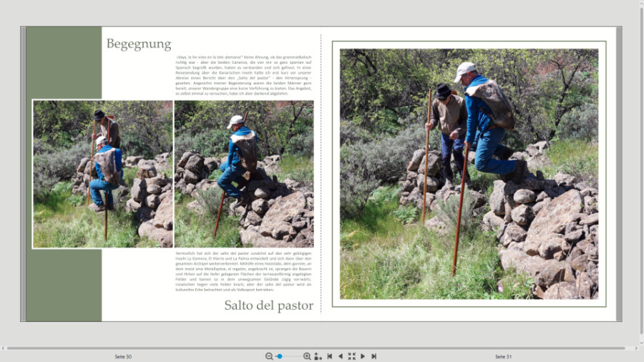Jump to the first page
644x362 pixels.
329,356
